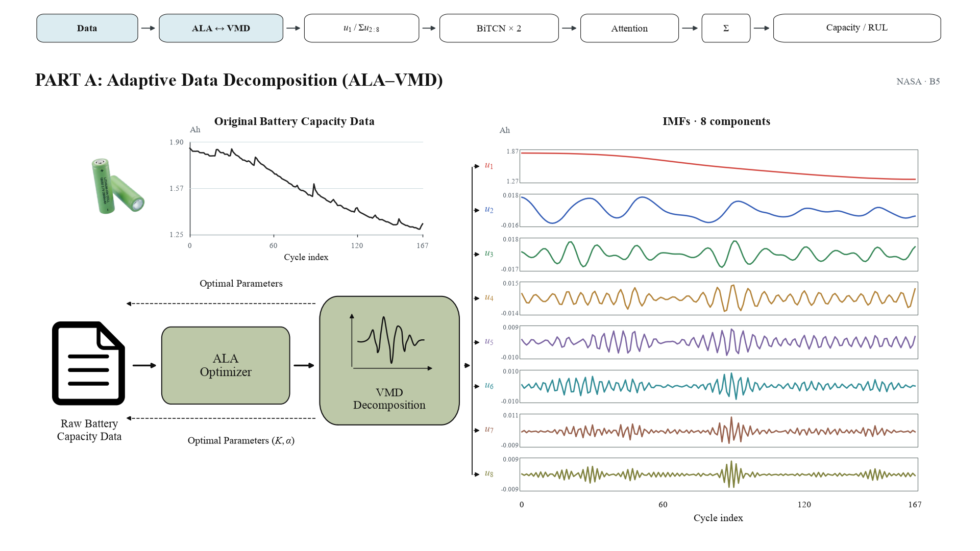Image resolution: width=980 pixels, height=551 pixels.
Task: Click the ALA Optimizer block
Action: pyautogui.click(x=226, y=365)
